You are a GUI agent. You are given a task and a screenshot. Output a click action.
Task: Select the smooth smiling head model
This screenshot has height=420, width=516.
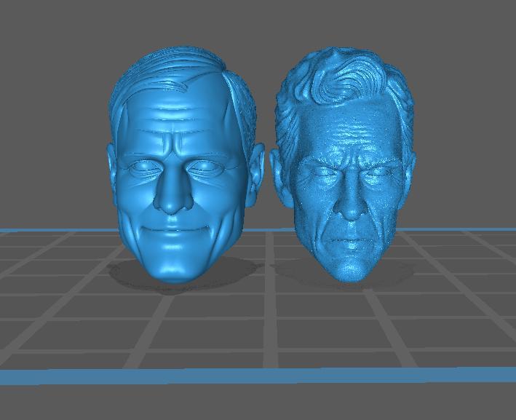click(x=185, y=165)
